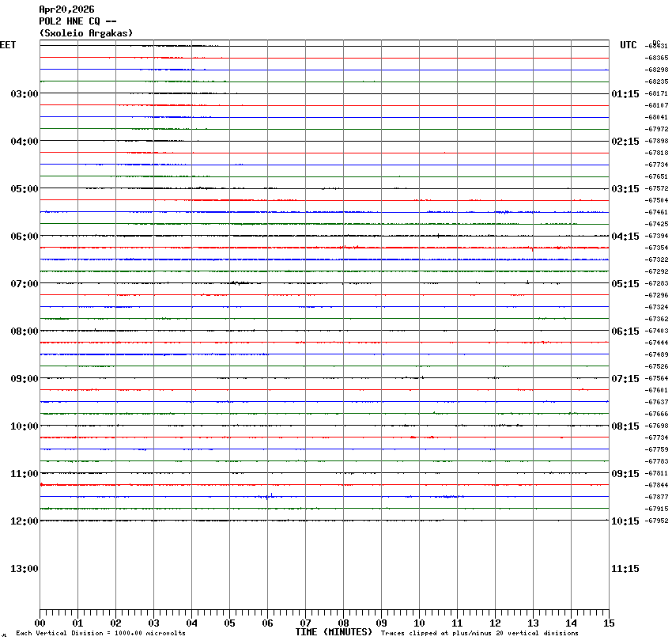The height and width of the screenshot is (644, 672).
Task: Select the 01:15 UTC time label
Action: click(x=625, y=94)
